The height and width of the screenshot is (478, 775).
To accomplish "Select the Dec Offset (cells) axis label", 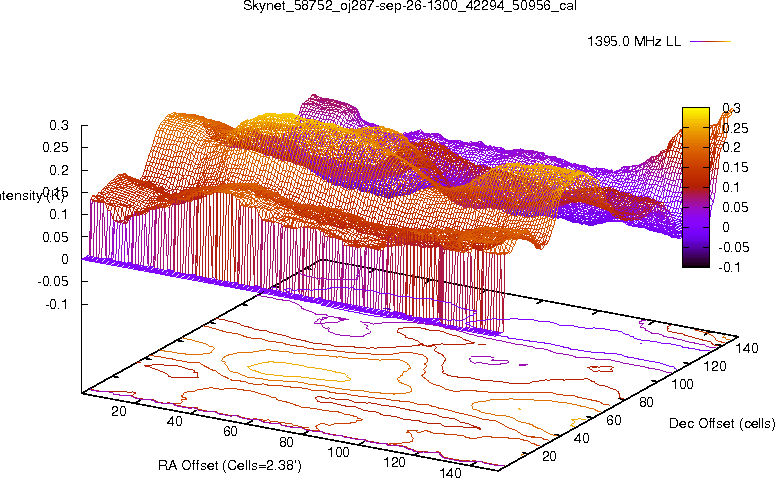I will pos(722,423).
